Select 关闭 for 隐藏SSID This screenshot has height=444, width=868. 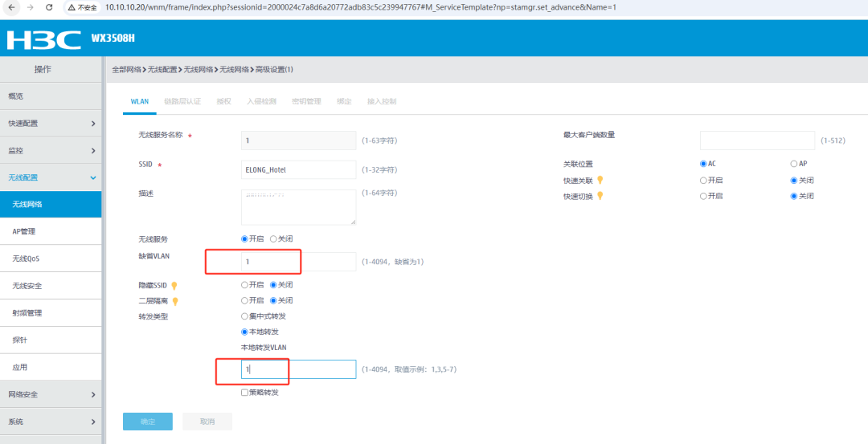pos(273,285)
